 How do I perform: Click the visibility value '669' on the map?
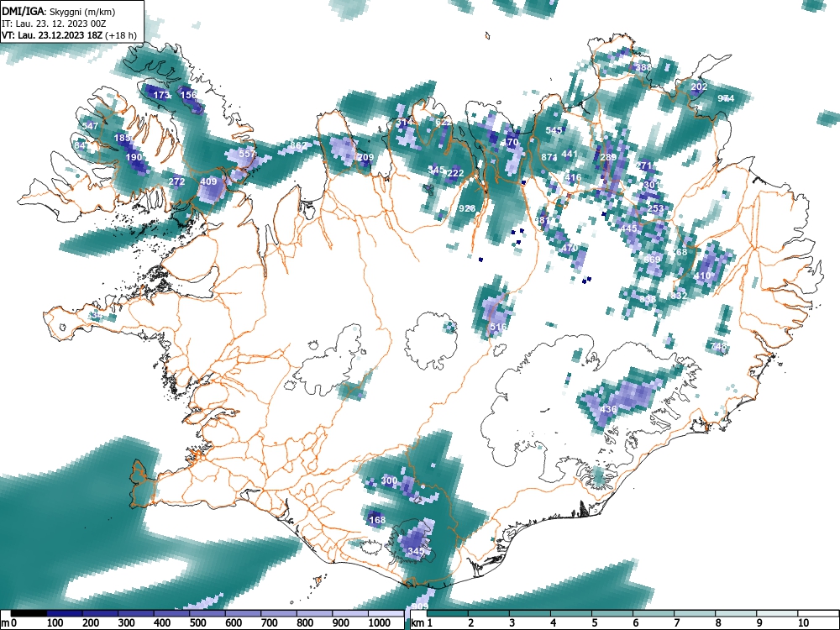[x=652, y=260]
